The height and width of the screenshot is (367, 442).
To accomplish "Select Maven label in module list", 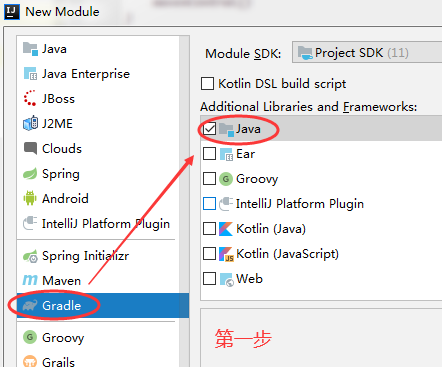I will tap(62, 281).
